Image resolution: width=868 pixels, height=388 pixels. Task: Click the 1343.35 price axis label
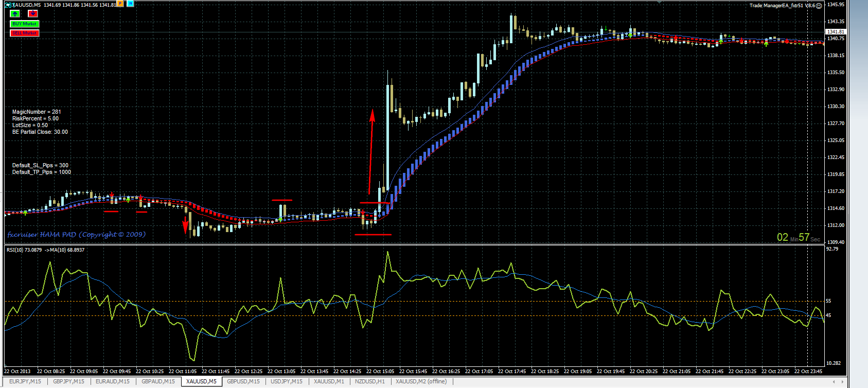pyautogui.click(x=836, y=22)
